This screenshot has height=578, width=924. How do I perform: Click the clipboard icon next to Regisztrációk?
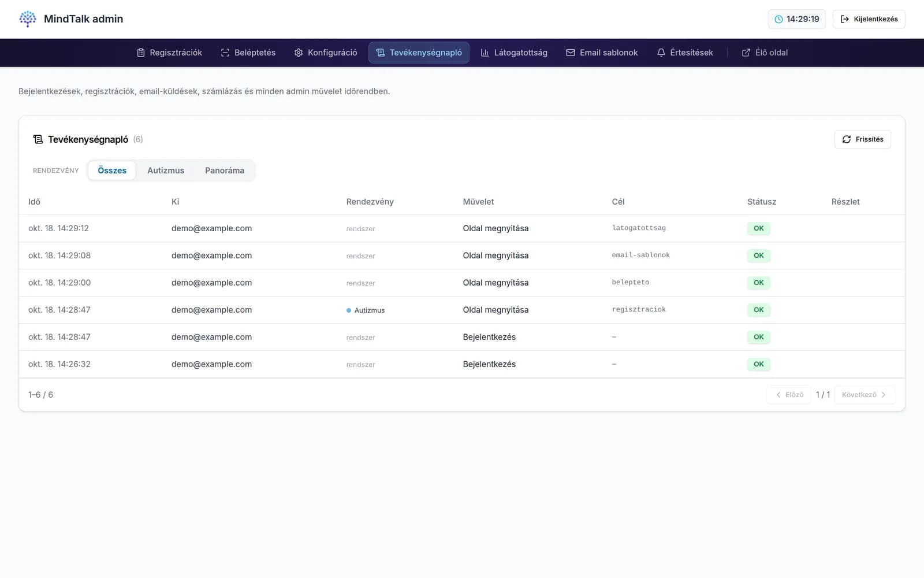[x=141, y=53]
